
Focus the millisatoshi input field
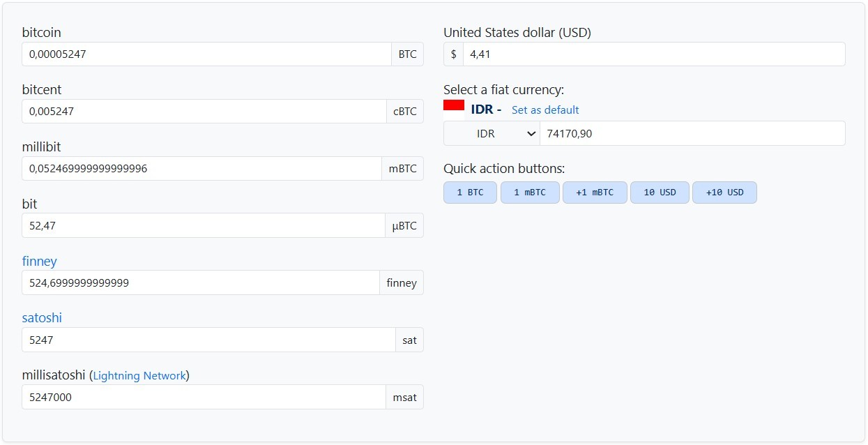tap(204, 397)
